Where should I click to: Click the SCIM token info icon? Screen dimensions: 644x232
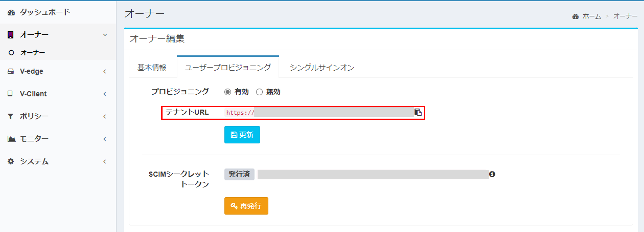pos(492,174)
